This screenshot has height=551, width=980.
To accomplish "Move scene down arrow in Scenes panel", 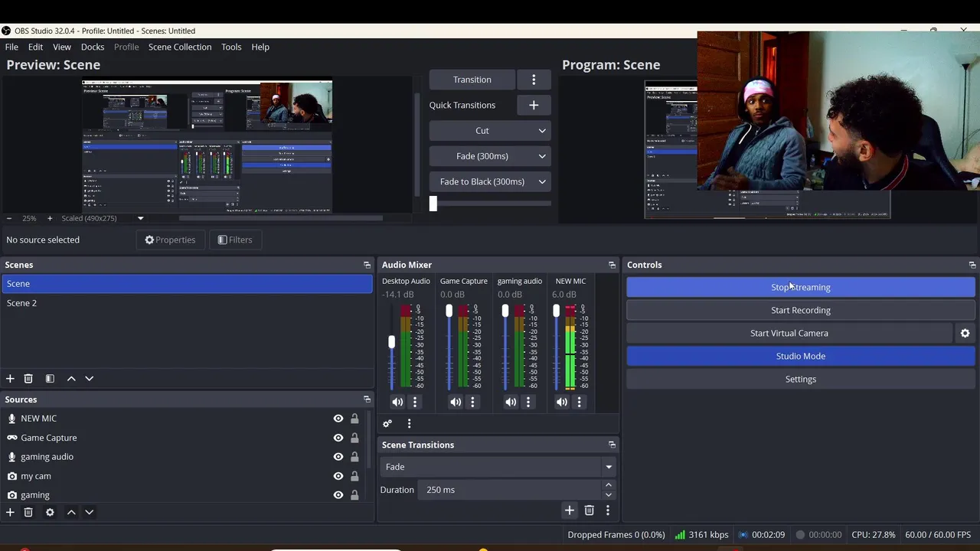I will (89, 378).
